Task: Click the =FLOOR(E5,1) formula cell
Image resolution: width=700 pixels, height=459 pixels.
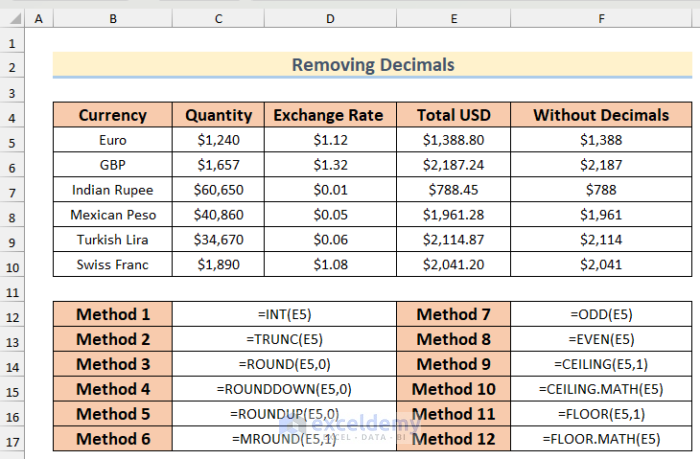Action: [x=601, y=414]
